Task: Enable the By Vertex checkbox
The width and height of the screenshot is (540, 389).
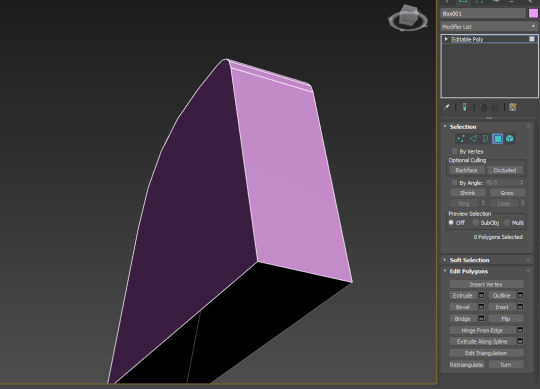Action: pyautogui.click(x=455, y=151)
